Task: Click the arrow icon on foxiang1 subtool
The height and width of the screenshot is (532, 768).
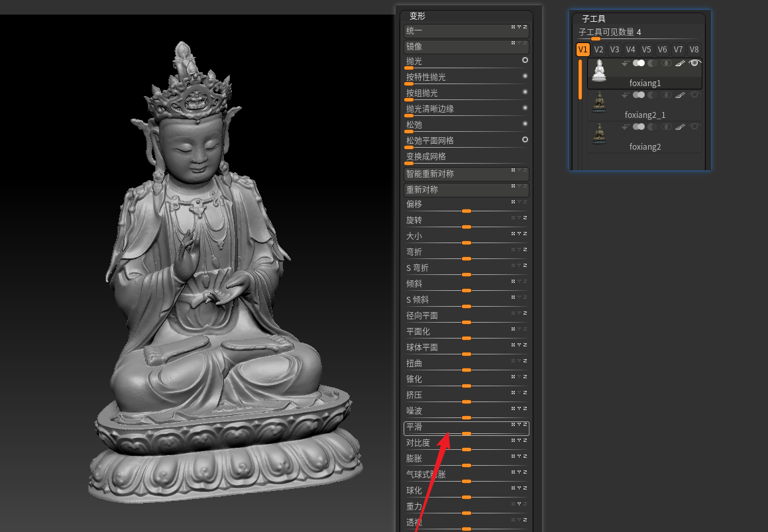Action: pyautogui.click(x=625, y=64)
